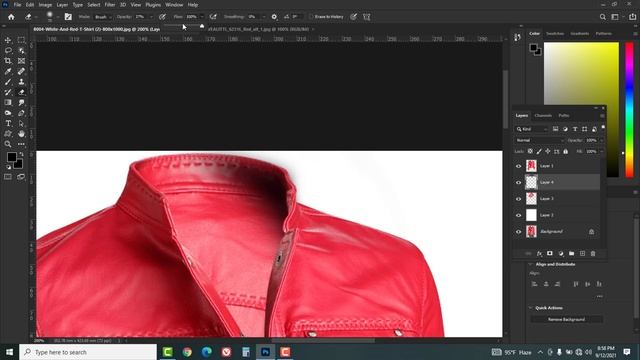Add a layer style with fx icon
The image size is (640, 360).
click(539, 253)
